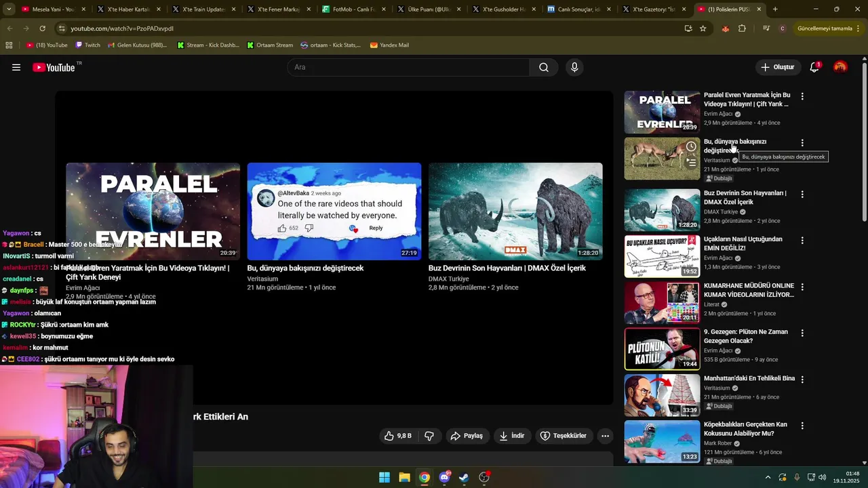
Task: Open Chrome media controls icon in toolbar
Action: point(766,28)
